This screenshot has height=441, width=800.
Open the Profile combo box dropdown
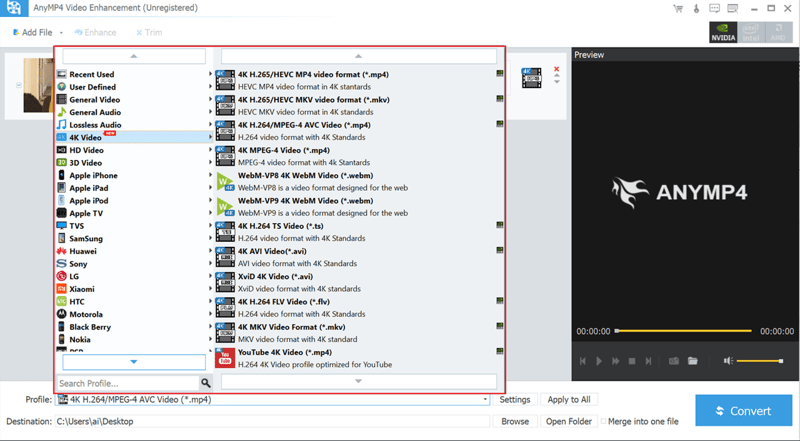pyautogui.click(x=485, y=400)
